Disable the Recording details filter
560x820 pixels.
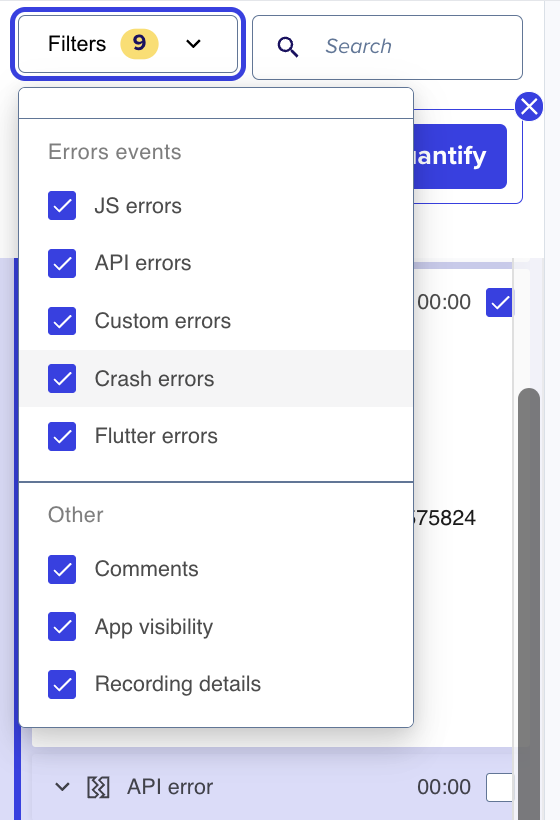click(x=62, y=684)
